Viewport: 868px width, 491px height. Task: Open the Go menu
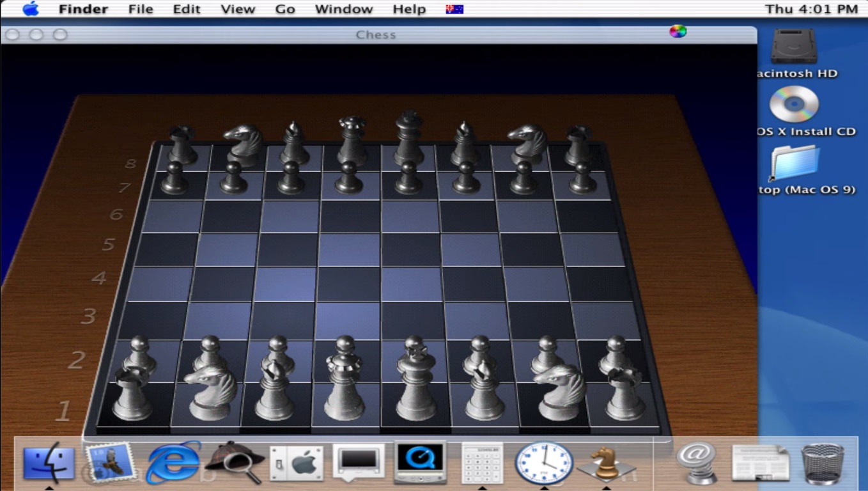pos(285,9)
